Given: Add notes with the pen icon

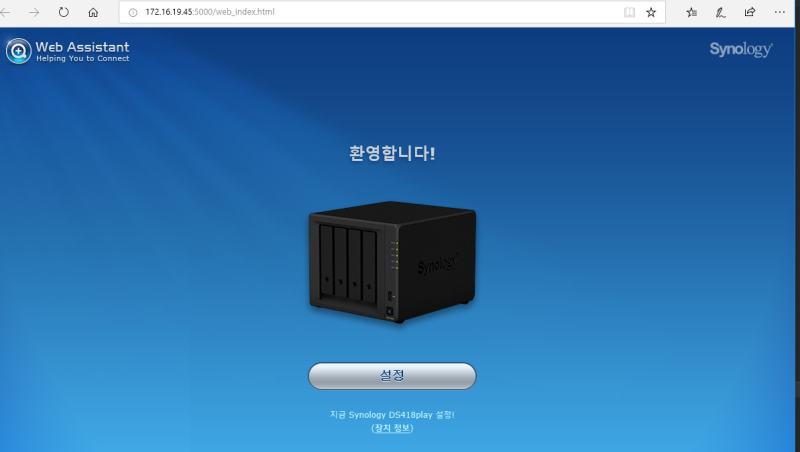Looking at the screenshot, I should [x=720, y=12].
